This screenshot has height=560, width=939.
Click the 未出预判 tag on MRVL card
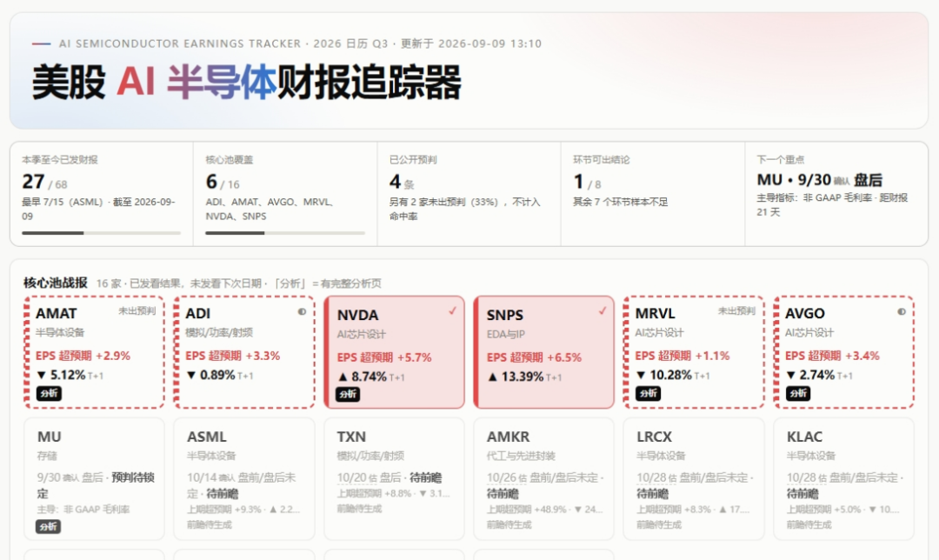click(x=736, y=310)
